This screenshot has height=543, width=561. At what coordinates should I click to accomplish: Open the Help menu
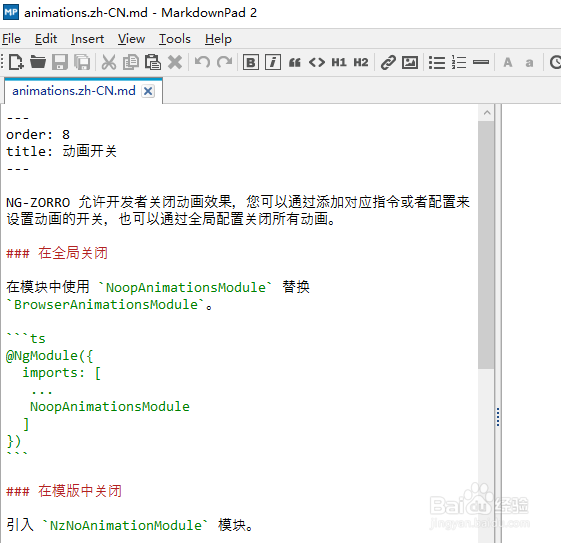point(218,39)
